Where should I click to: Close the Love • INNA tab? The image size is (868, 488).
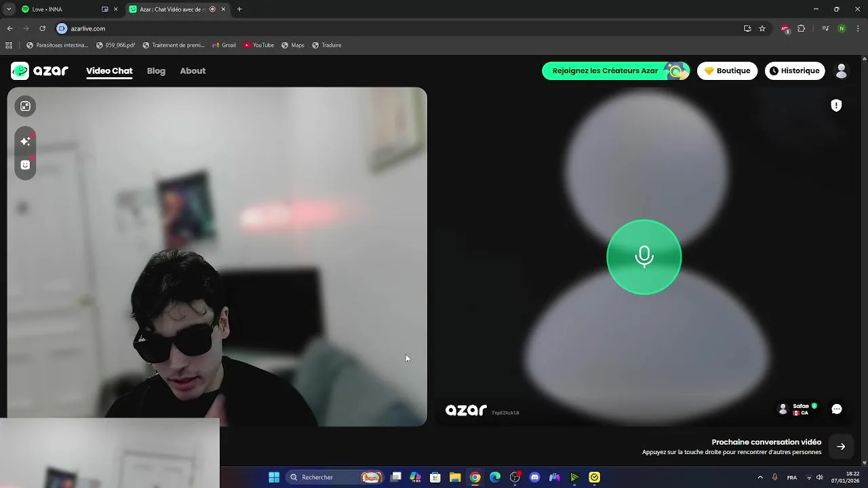pyautogui.click(x=115, y=9)
